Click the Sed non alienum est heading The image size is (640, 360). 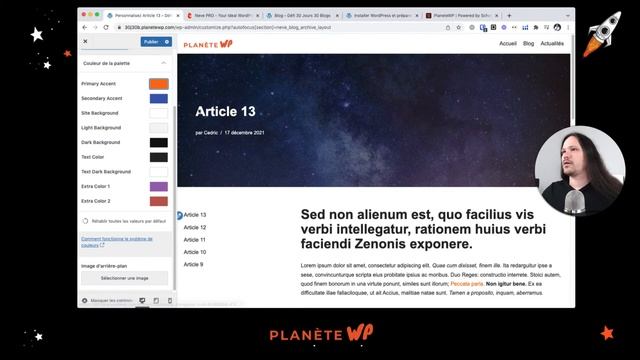(x=423, y=229)
